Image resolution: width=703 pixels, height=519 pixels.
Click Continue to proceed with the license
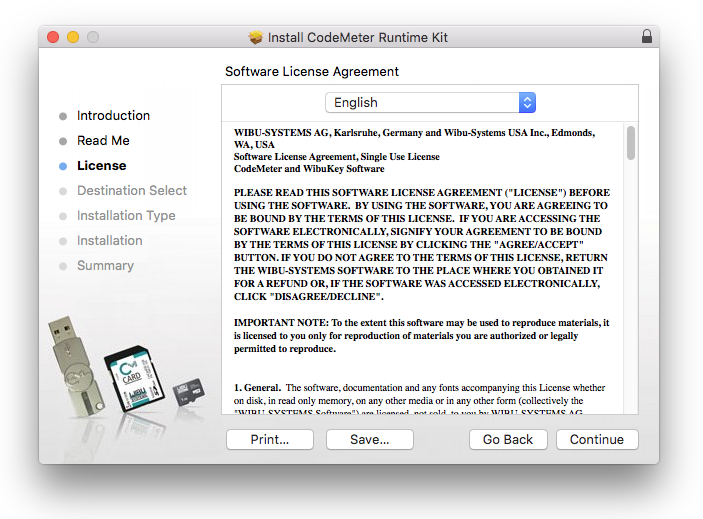pyautogui.click(x=596, y=439)
